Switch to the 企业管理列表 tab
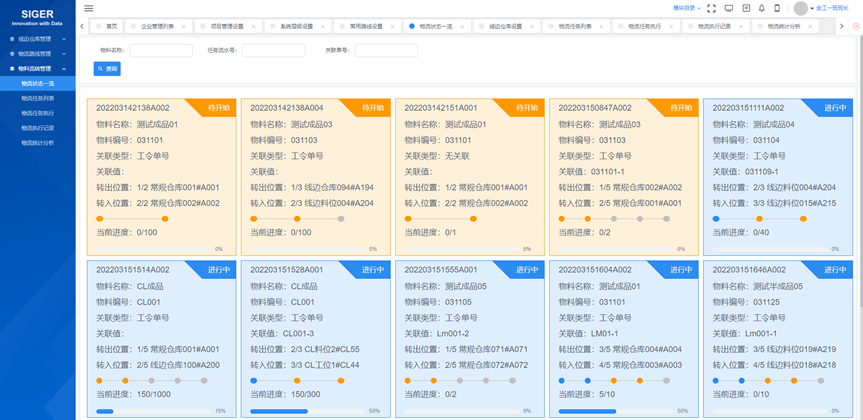Viewport: 863px width, 420px height. pyautogui.click(x=157, y=26)
